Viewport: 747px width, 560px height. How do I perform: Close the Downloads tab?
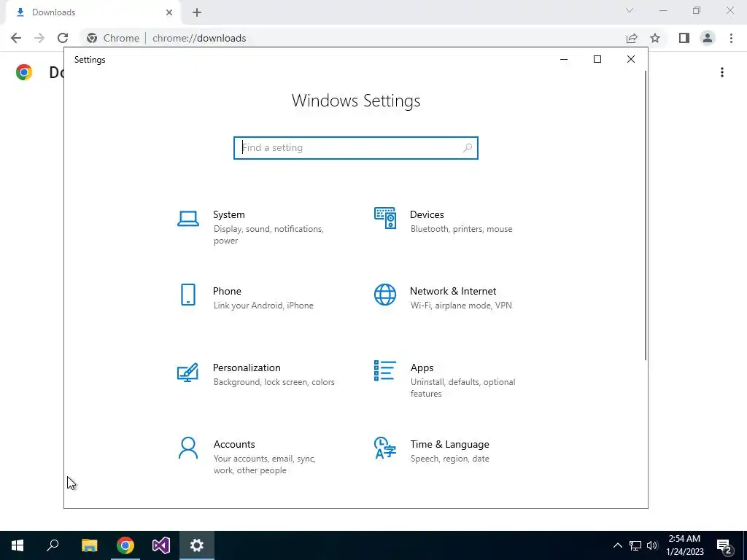pyautogui.click(x=169, y=12)
